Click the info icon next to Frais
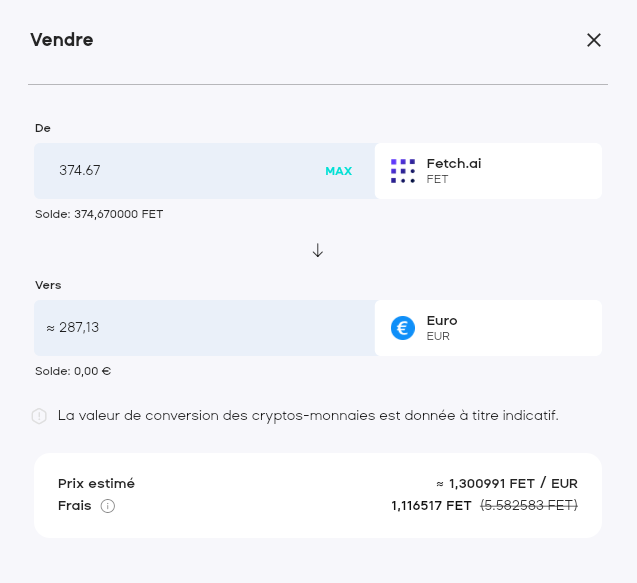The height and width of the screenshot is (583, 637). [108, 506]
